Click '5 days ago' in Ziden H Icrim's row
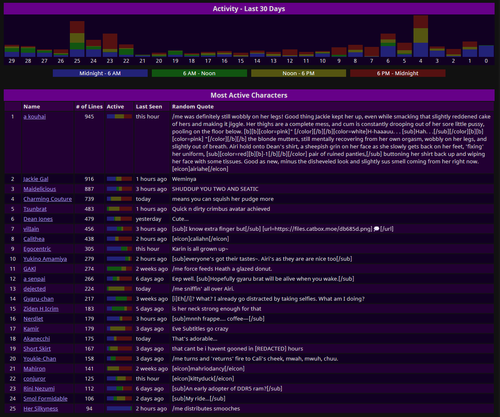Viewport: 500px width, 417px height. pos(150,309)
